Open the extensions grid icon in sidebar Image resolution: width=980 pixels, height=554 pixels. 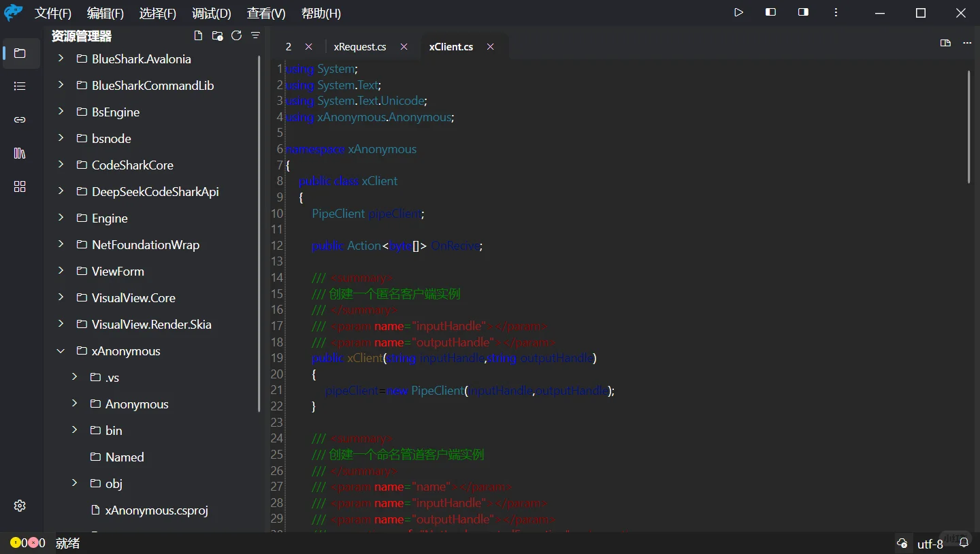point(20,186)
